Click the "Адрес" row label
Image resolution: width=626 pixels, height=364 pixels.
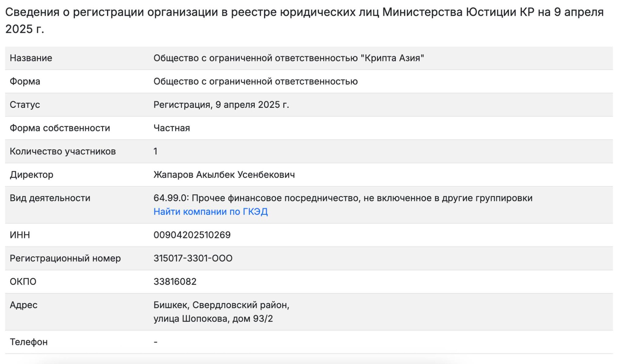[x=23, y=305]
